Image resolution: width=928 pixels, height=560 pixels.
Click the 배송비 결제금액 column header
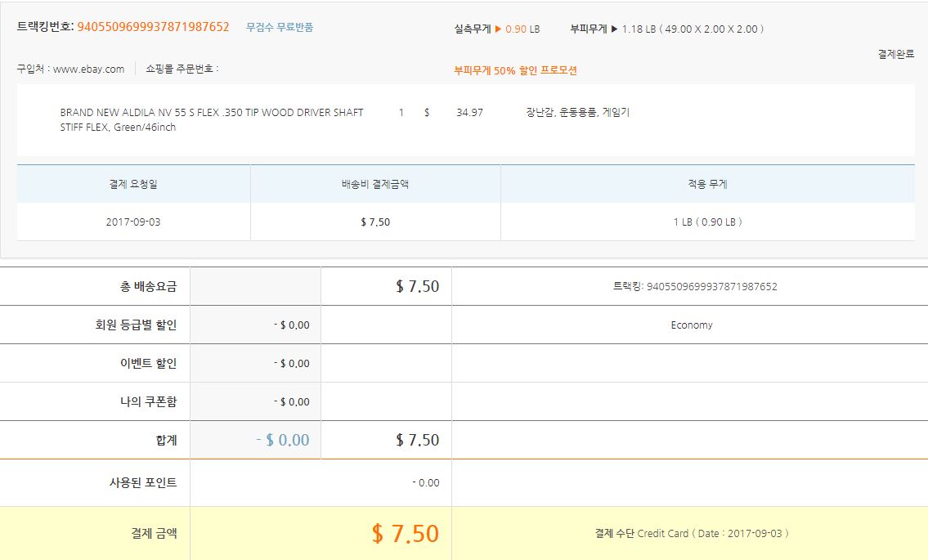click(x=375, y=184)
